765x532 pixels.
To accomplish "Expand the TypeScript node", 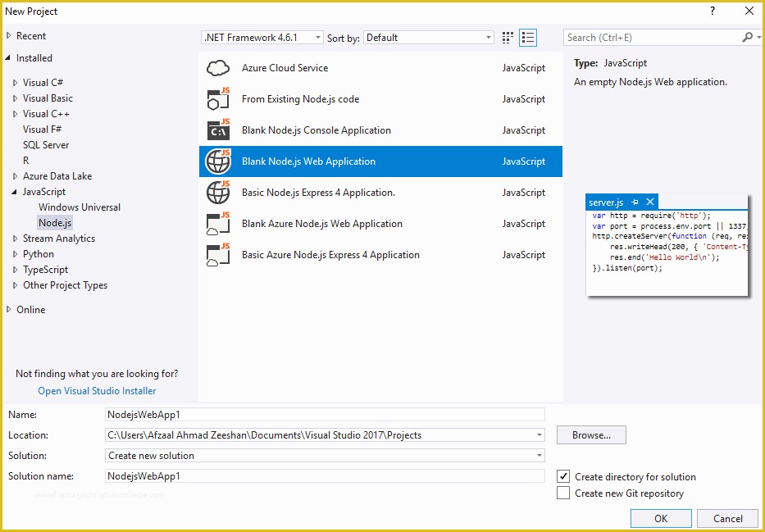I will tap(16, 271).
